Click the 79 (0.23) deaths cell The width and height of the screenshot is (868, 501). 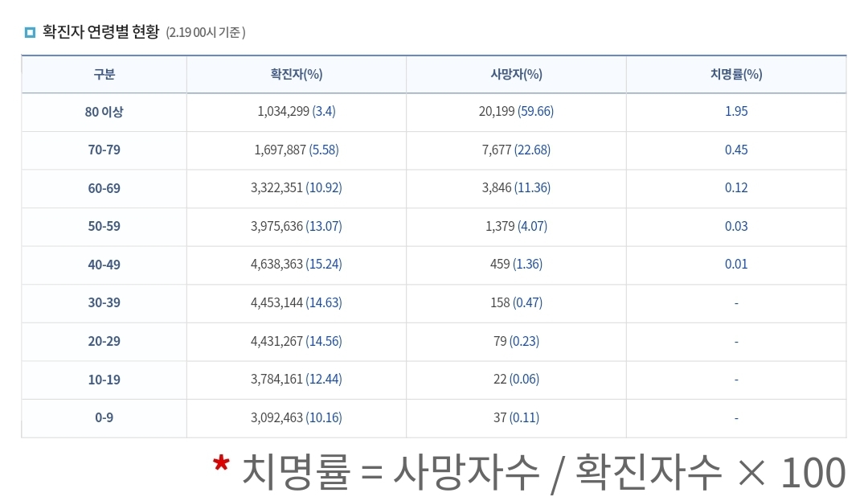coord(516,341)
